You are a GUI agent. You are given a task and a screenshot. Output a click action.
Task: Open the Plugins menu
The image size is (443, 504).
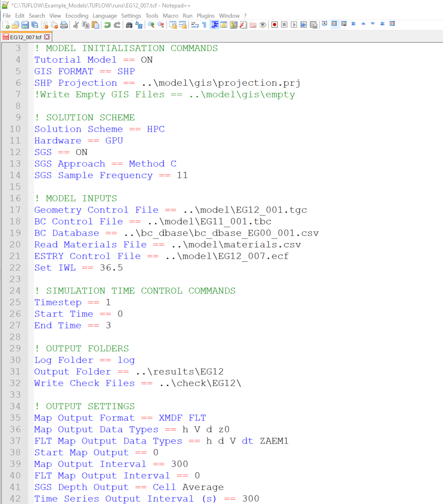click(x=205, y=15)
